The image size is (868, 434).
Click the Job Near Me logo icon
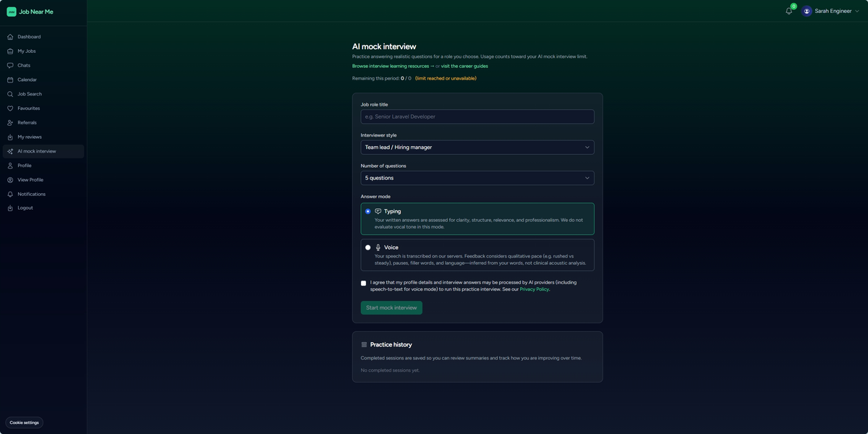tap(12, 12)
